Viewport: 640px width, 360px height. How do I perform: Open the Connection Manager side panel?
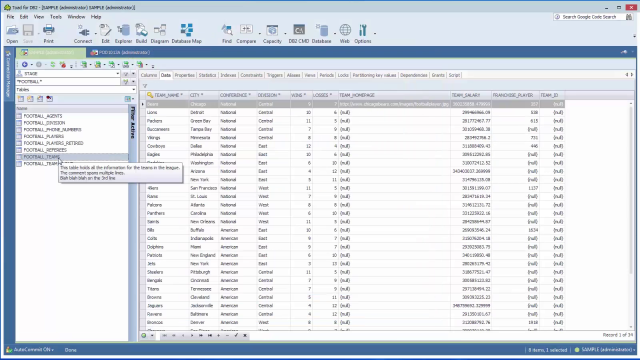[8, 74]
